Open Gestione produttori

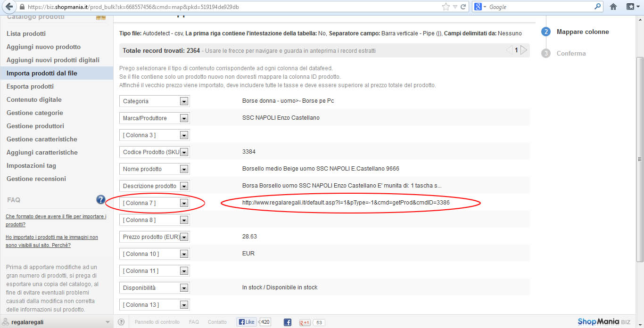(35, 126)
